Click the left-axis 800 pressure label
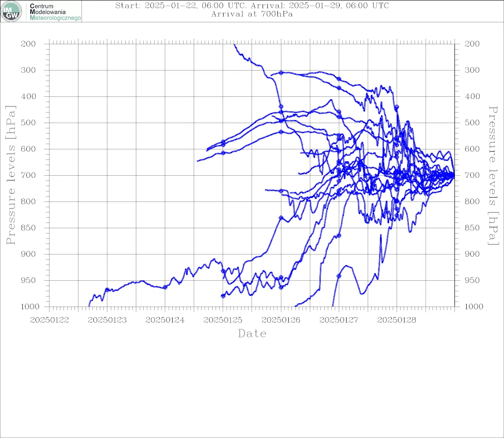The height and width of the screenshot is (438, 504). point(28,201)
